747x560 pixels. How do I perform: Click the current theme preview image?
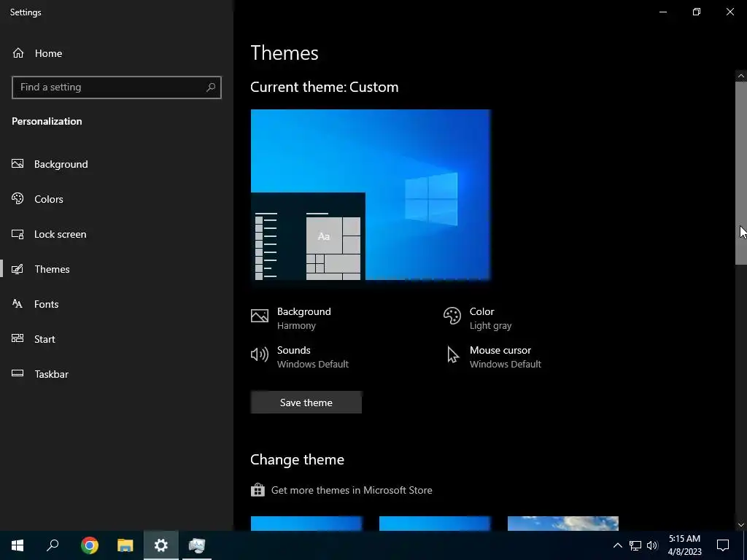tap(371, 195)
